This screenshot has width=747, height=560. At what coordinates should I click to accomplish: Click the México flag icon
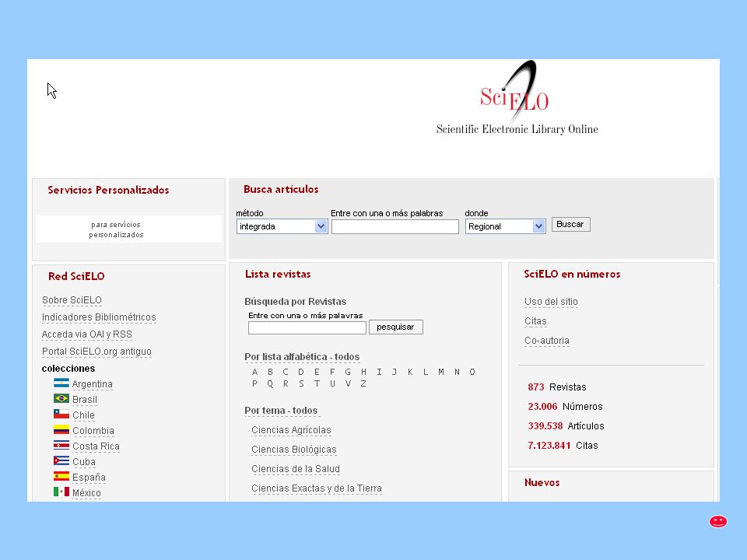(x=61, y=492)
